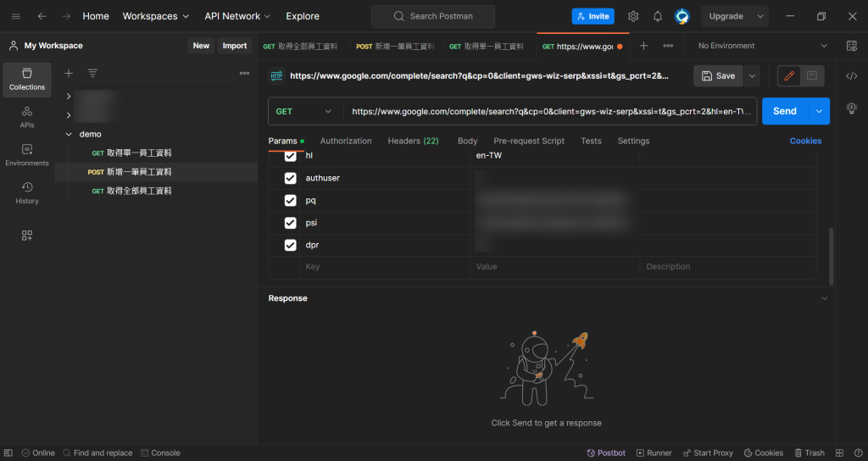Open the Cookies link
This screenshot has width=868, height=461.
point(805,142)
